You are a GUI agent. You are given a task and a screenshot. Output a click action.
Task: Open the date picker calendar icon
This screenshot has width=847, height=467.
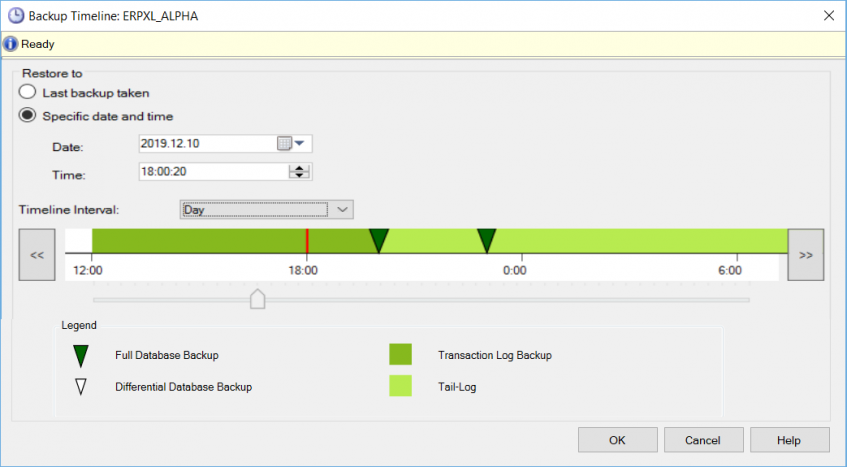click(283, 144)
